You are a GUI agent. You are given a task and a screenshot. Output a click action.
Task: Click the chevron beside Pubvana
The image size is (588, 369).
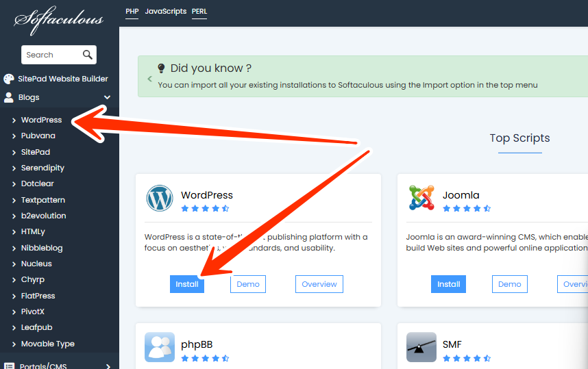(14, 136)
